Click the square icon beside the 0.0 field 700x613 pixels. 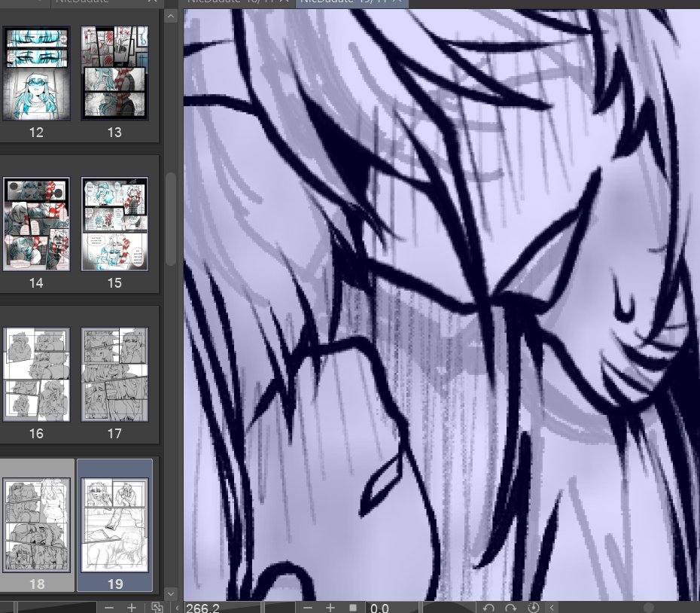point(353,608)
